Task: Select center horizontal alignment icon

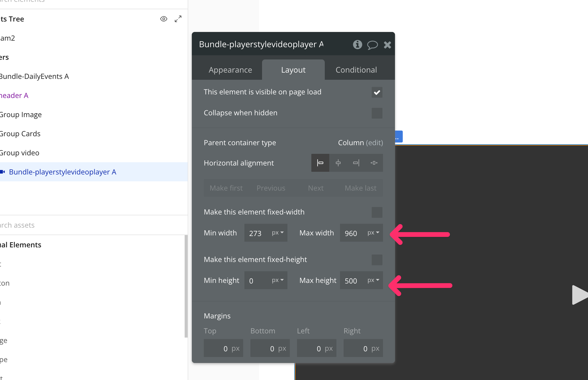Action: click(x=338, y=163)
